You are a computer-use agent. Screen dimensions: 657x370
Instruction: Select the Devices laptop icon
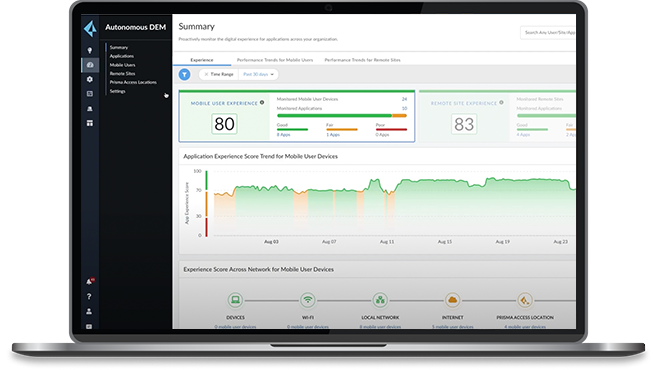pyautogui.click(x=235, y=300)
